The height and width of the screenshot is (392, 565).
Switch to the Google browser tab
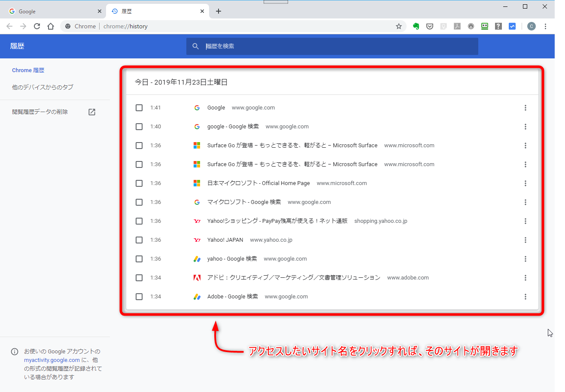click(x=54, y=11)
